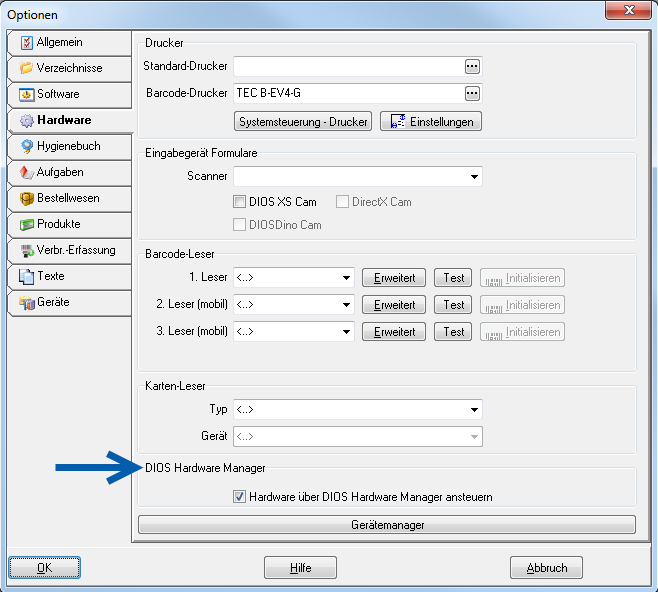Screen dimensions: 658x592
Task: Switch to the Bestellwesen tab
Action: 70,198
